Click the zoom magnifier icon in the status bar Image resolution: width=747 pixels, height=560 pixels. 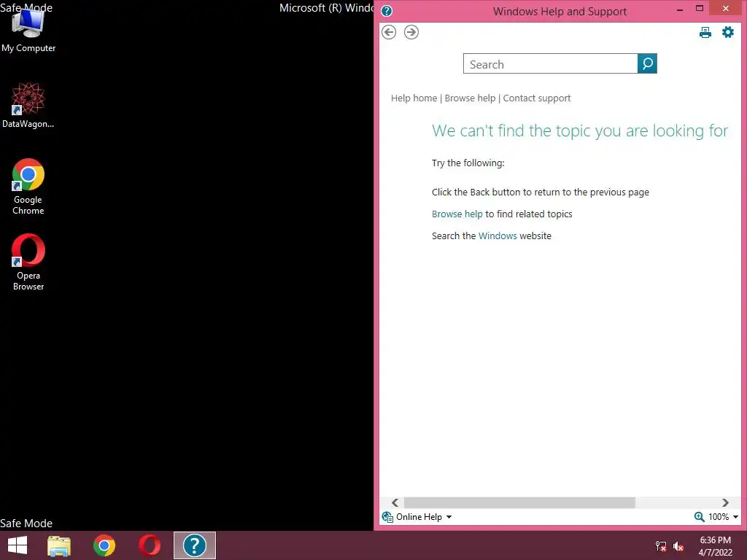click(x=699, y=517)
